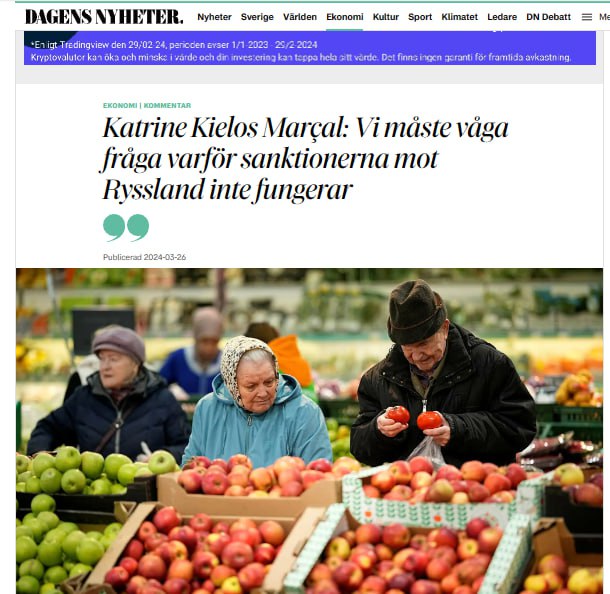The height and width of the screenshot is (594, 610).
Task: Open the hamburger menu icon
Action: click(x=587, y=17)
